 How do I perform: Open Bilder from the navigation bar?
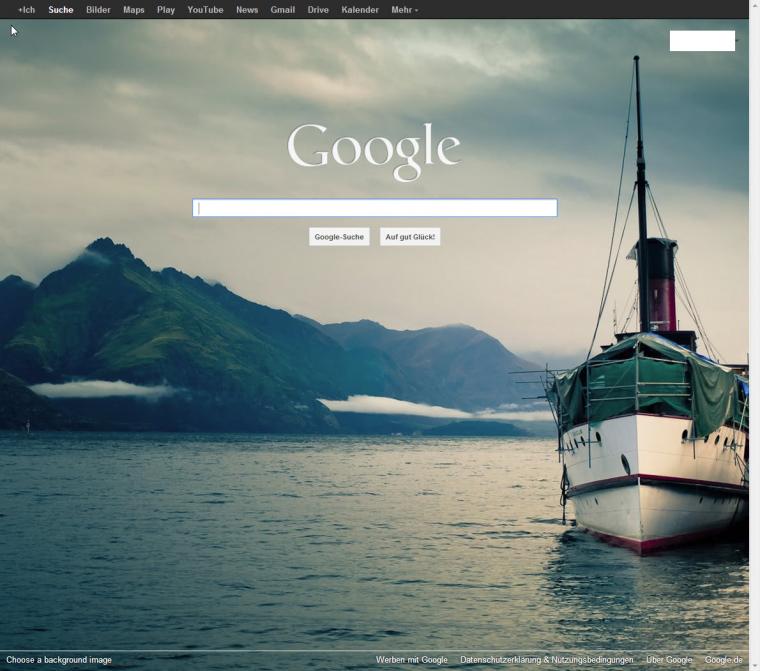pos(98,10)
